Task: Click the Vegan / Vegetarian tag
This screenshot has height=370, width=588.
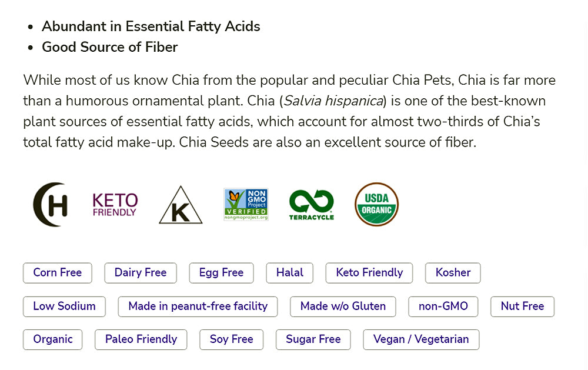Action: pos(421,339)
